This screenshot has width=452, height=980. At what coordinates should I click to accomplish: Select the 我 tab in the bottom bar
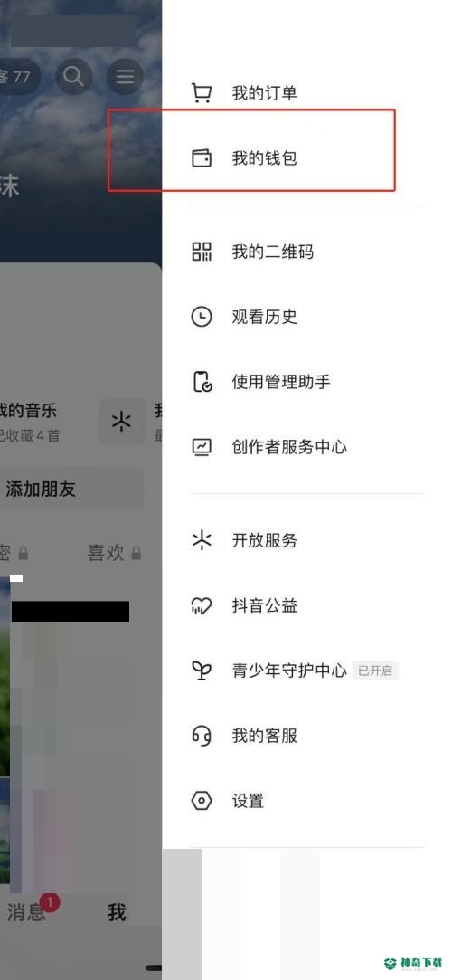point(116,912)
